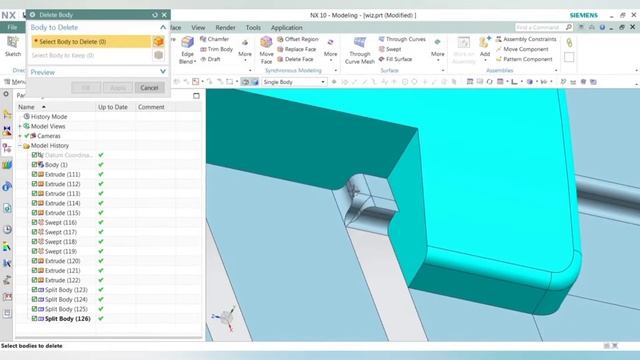
Task: Expand the Preview section
Action: [x=163, y=72]
